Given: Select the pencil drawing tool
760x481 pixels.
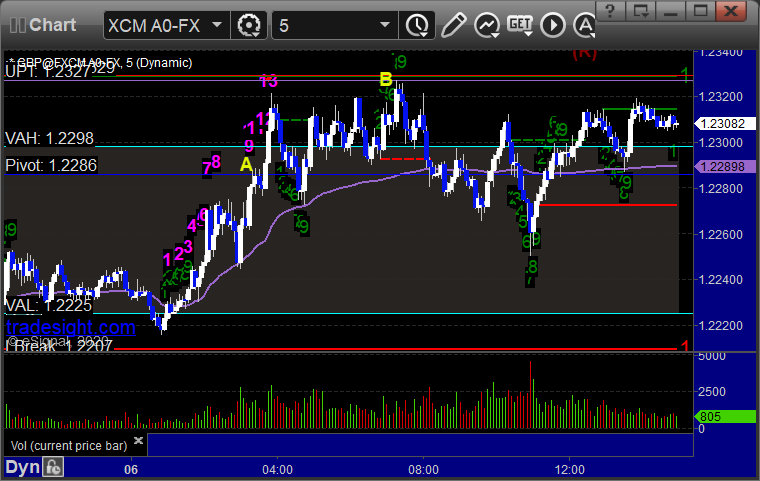Looking at the screenshot, I should (x=454, y=25).
